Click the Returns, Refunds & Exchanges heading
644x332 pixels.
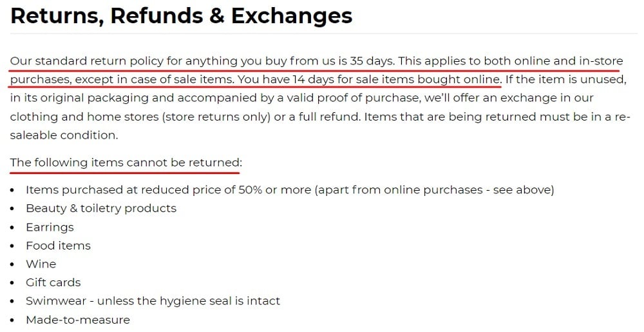pyautogui.click(x=182, y=15)
